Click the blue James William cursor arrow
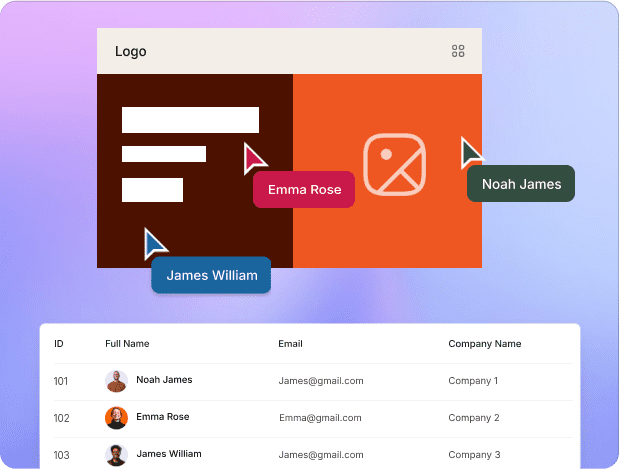The height and width of the screenshot is (469, 619). click(x=154, y=243)
